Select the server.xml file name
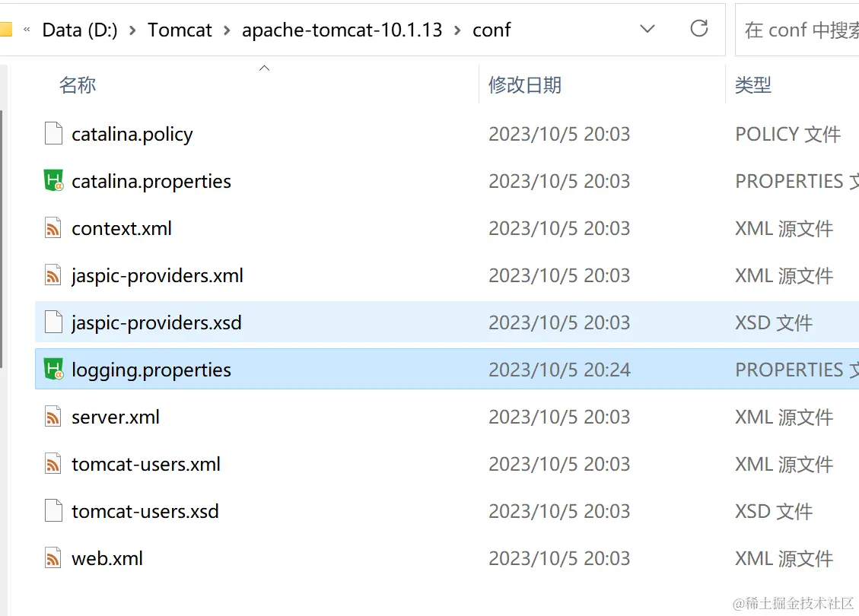The image size is (859, 616). (x=116, y=417)
